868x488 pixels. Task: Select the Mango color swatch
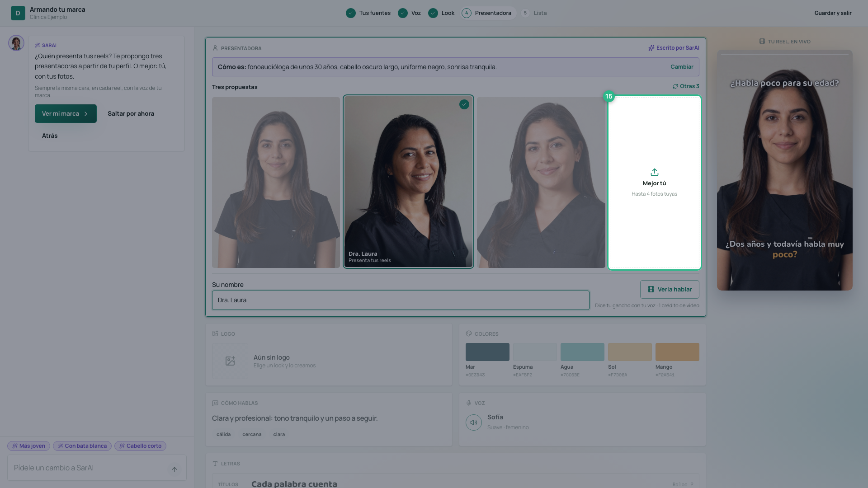point(677,352)
